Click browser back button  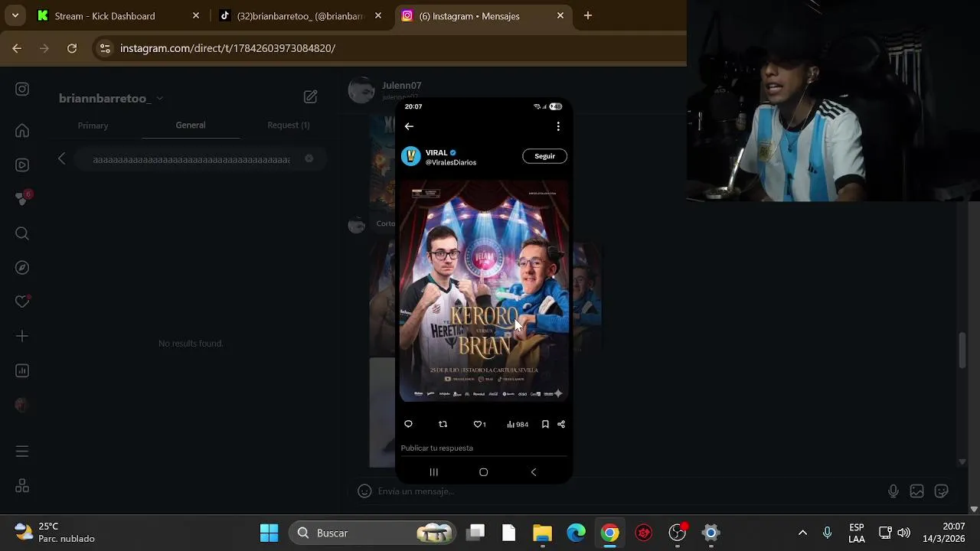(x=17, y=48)
